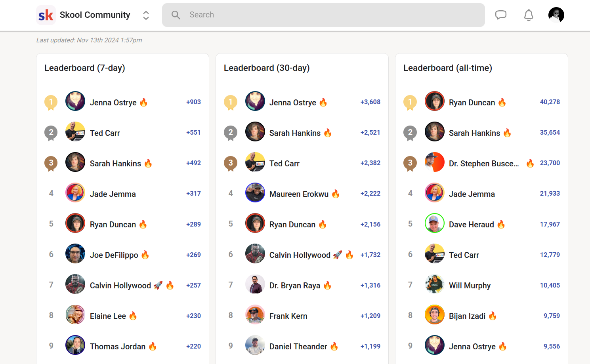Open Ted Carr avatar in 7-day leaderboard
The image size is (590, 364).
[75, 131]
